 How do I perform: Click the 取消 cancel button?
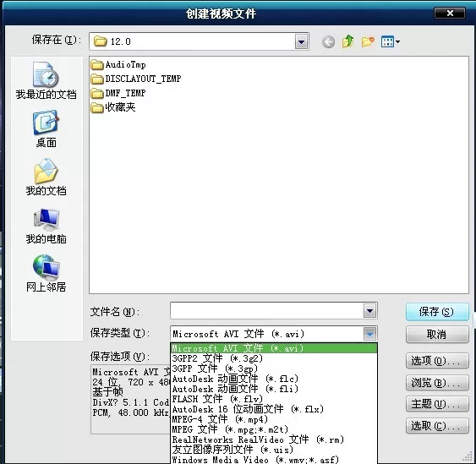437,335
